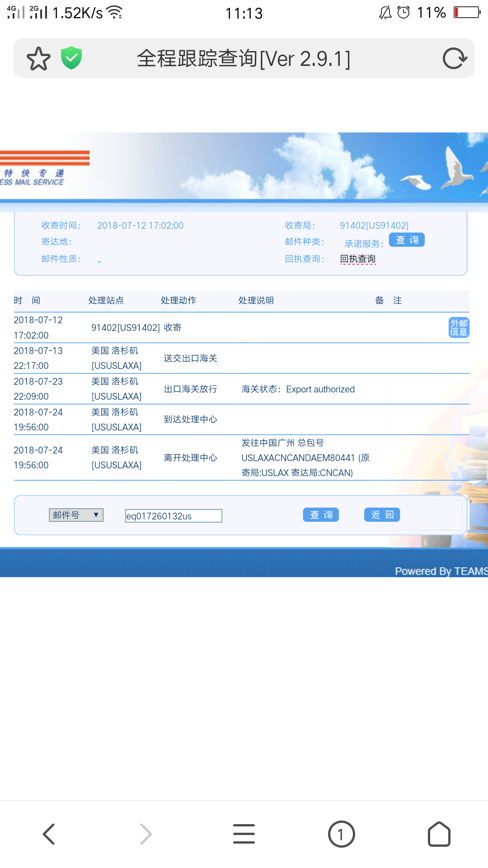Screen dimensions: 488x868
Task: Tap the green security shield icon
Action: pos(71,58)
